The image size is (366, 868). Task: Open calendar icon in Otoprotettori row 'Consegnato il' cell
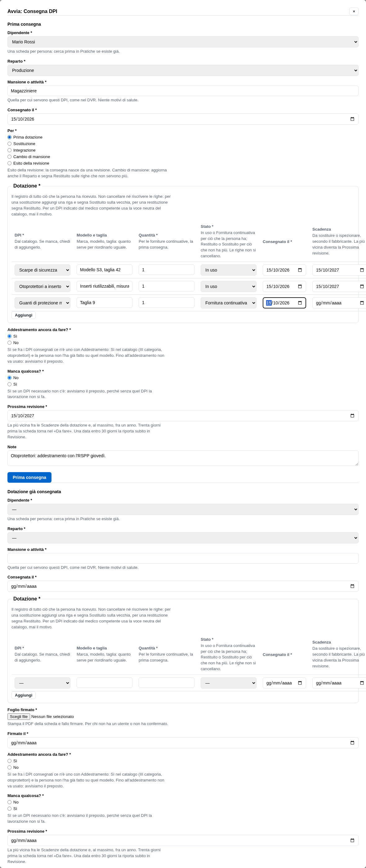click(300, 286)
